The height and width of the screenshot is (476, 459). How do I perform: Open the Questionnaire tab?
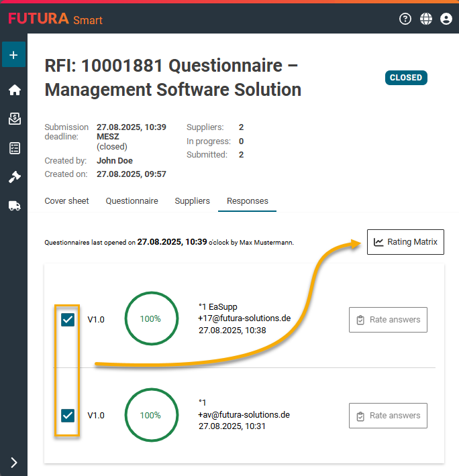pos(132,201)
